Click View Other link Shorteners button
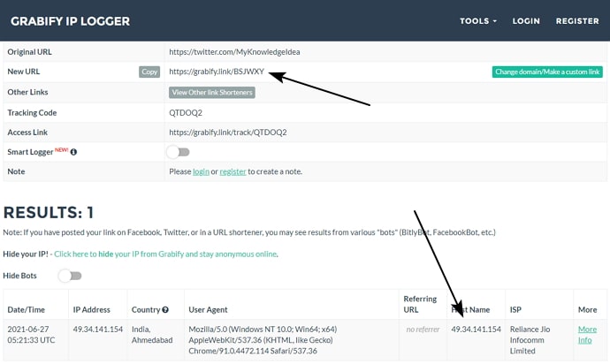 click(212, 93)
